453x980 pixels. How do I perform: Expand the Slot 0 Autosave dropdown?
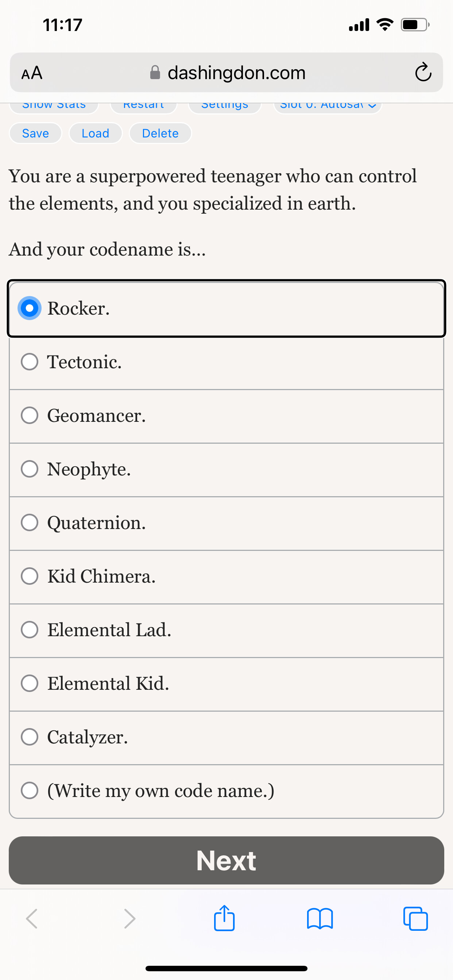[x=328, y=105]
